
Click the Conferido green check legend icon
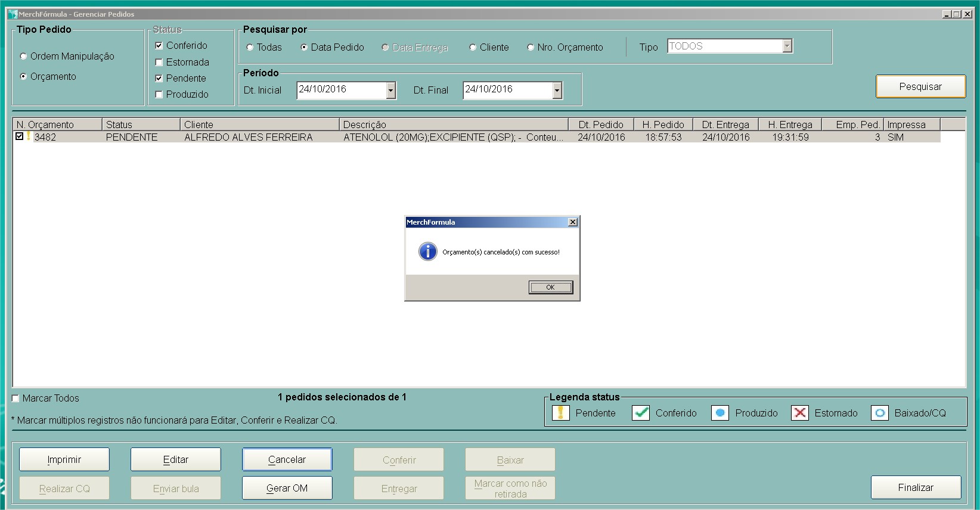(641, 413)
